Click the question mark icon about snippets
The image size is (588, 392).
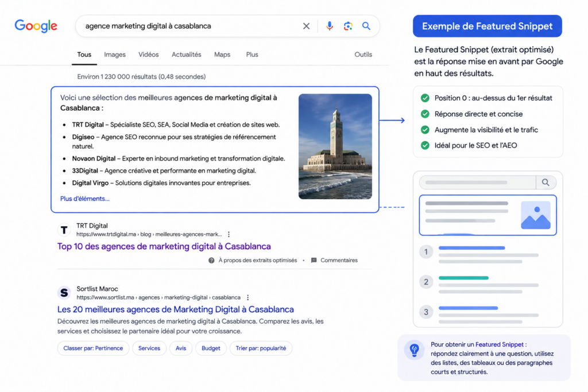211,260
